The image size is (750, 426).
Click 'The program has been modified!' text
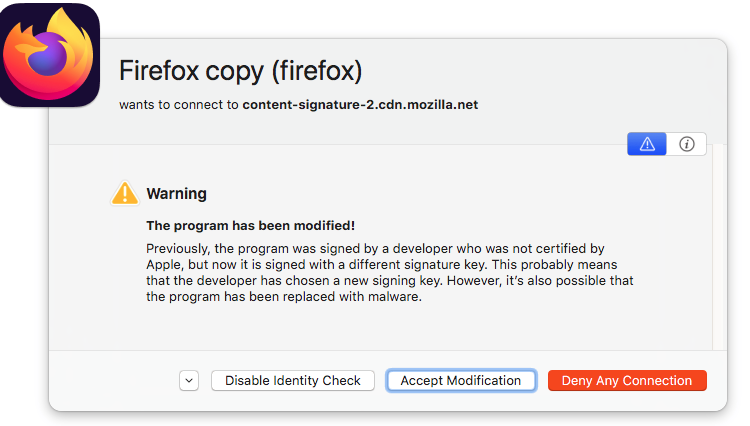[250, 226]
